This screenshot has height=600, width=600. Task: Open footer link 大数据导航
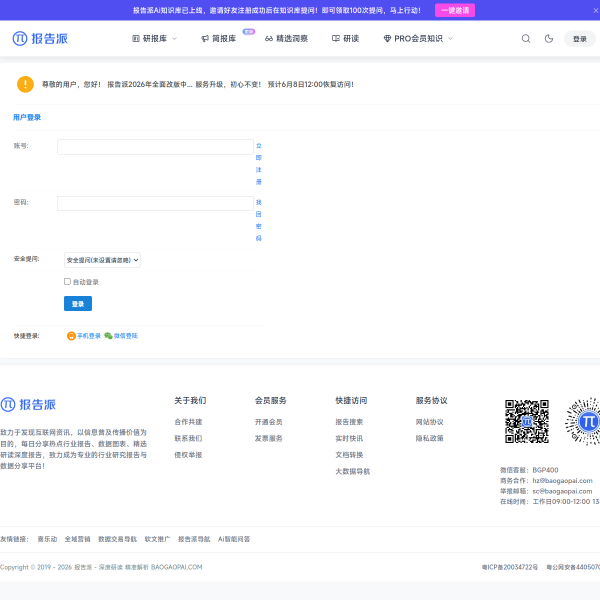[x=352, y=471]
